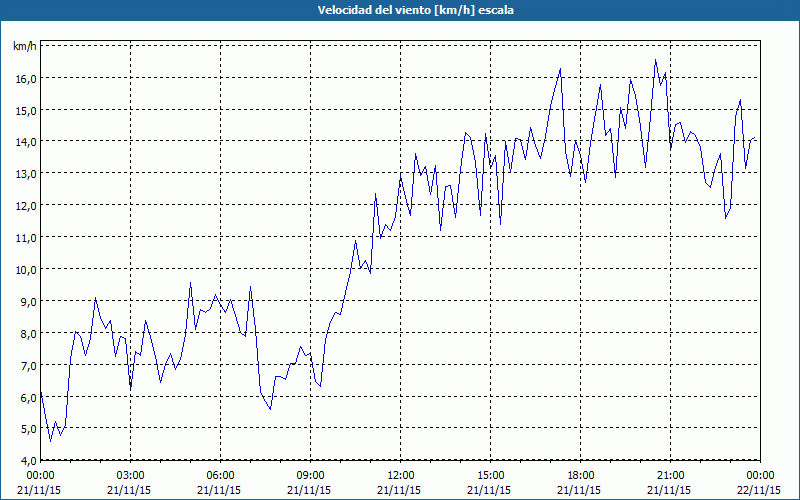Click the y-axis value 5,0
This screenshot has width=800, height=500.
pyautogui.click(x=29, y=429)
